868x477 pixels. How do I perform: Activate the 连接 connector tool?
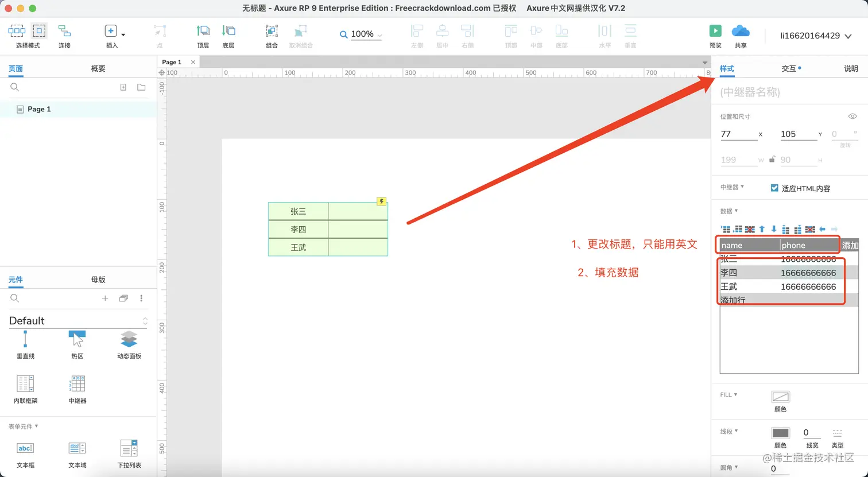(x=64, y=31)
